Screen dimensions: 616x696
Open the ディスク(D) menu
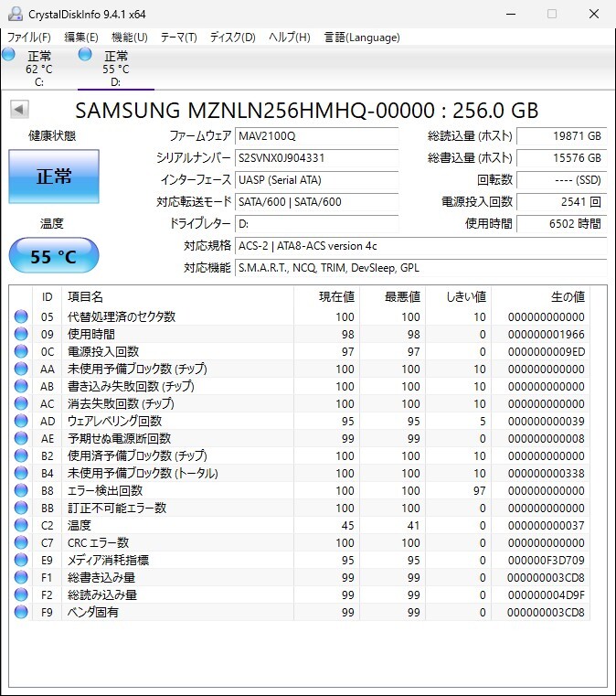(x=233, y=37)
